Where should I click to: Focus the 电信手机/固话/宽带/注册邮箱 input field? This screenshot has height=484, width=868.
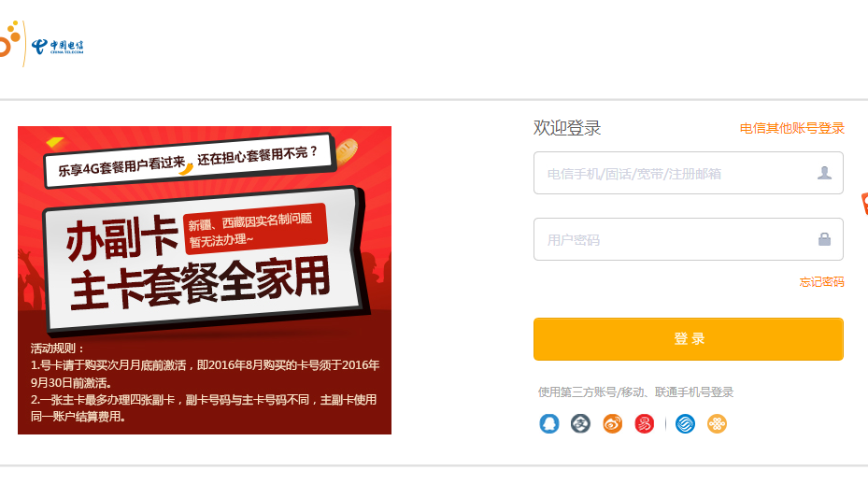[689, 173]
